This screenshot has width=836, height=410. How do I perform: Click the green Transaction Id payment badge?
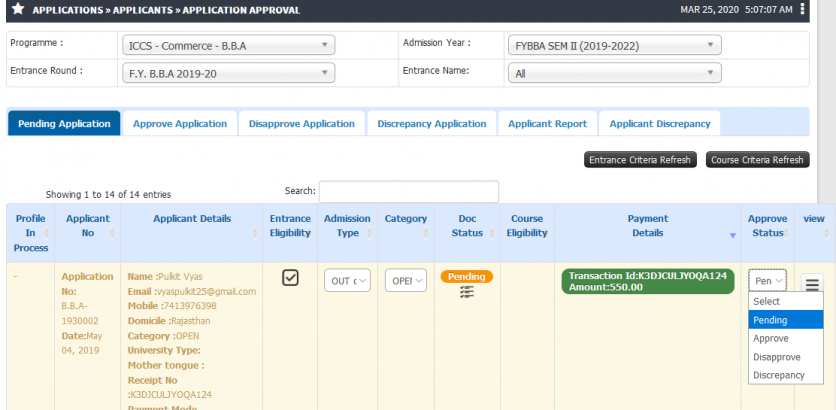(648, 282)
